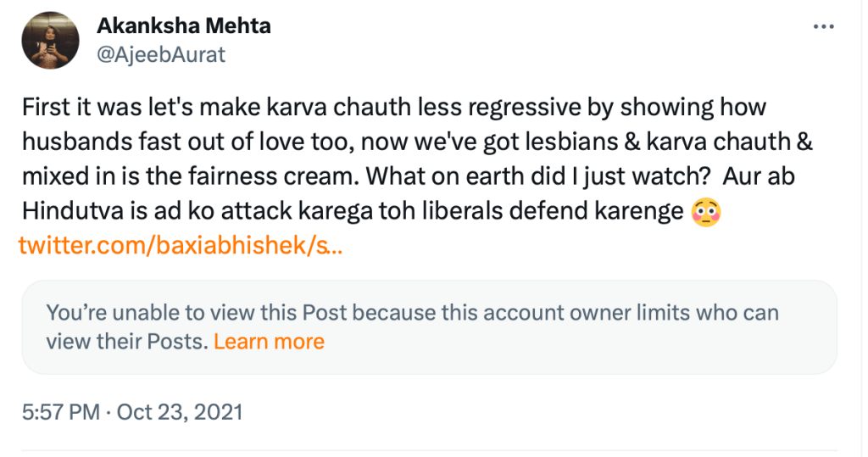868x457 pixels.
Task: Click the Oct 23, 2021 date text
Action: coord(180,413)
